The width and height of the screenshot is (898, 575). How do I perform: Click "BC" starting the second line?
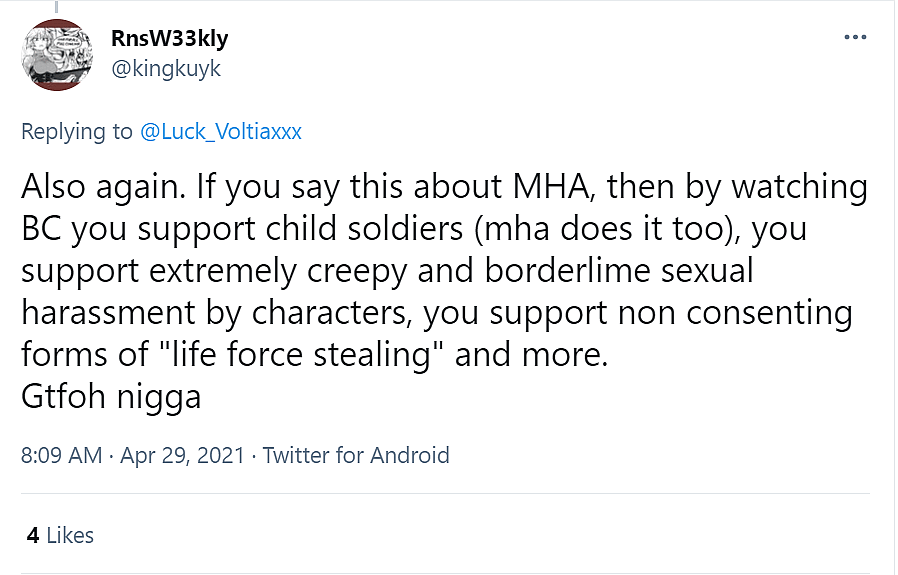click(41, 229)
